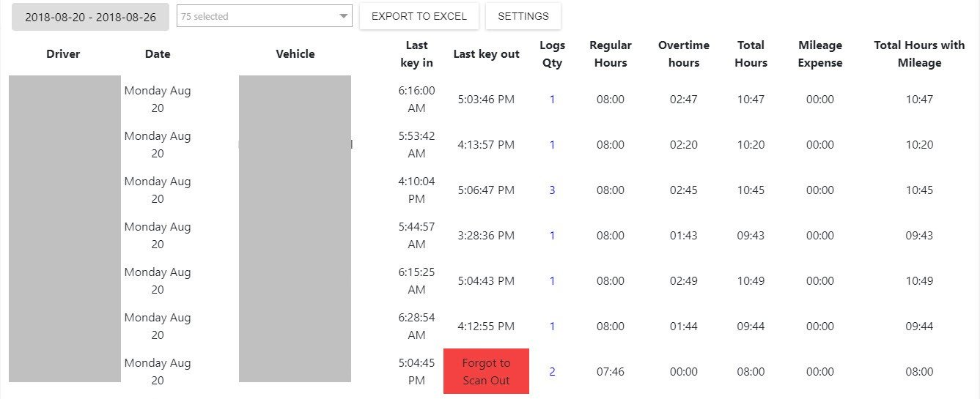The width and height of the screenshot is (980, 399).
Task: Click the Regular Hours column header
Action: tap(611, 54)
